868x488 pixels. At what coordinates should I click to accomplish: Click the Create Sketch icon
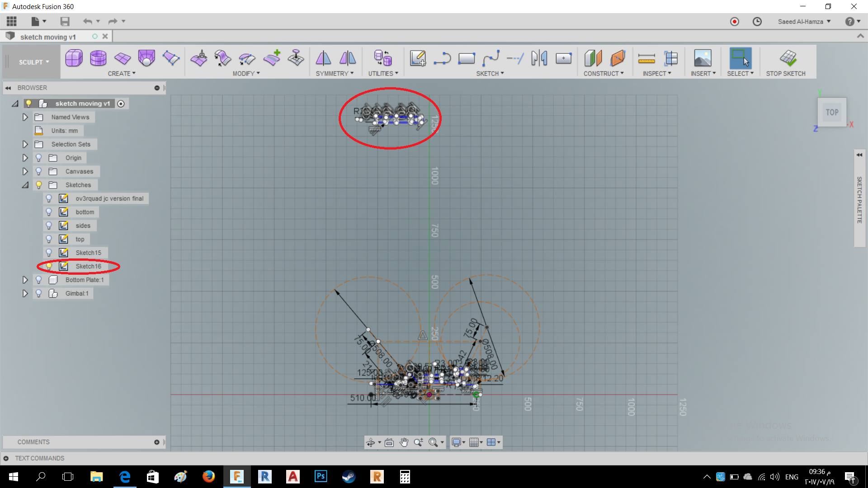pos(418,58)
